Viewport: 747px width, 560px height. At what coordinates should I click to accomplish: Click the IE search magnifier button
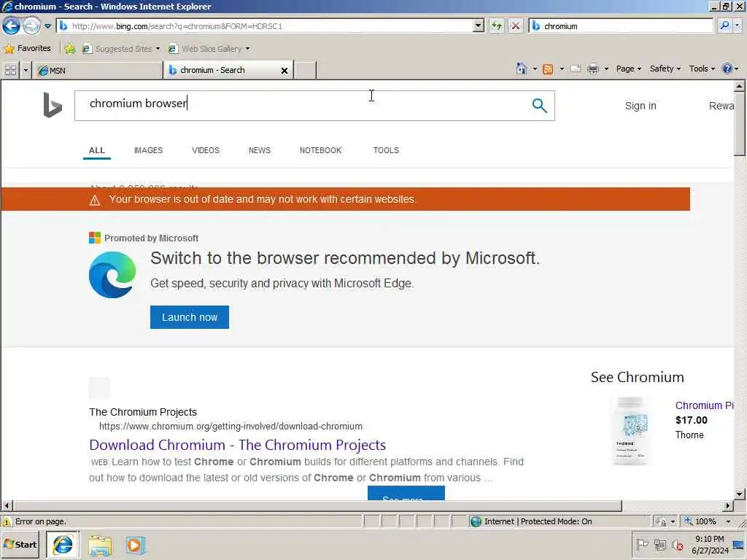(x=724, y=26)
